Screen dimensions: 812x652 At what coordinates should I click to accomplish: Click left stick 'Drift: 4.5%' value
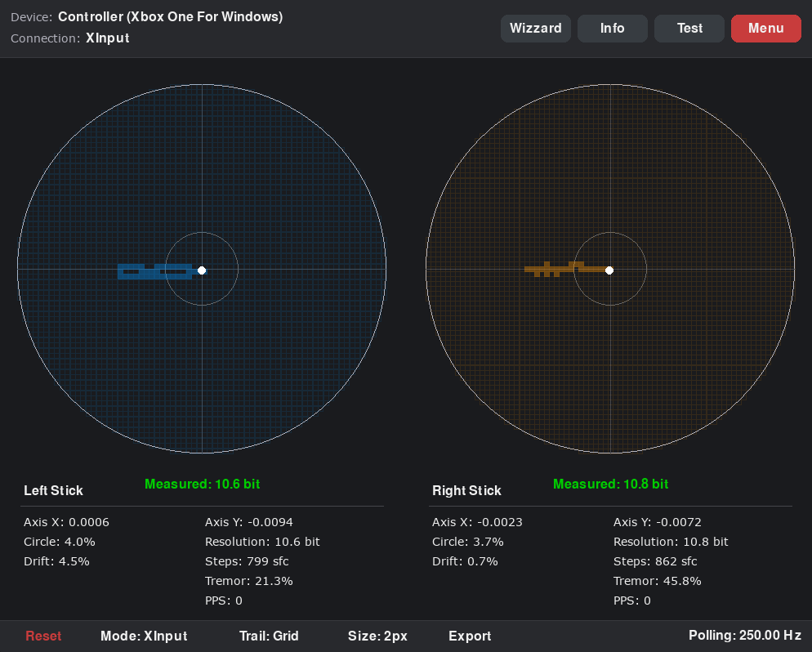tap(56, 561)
